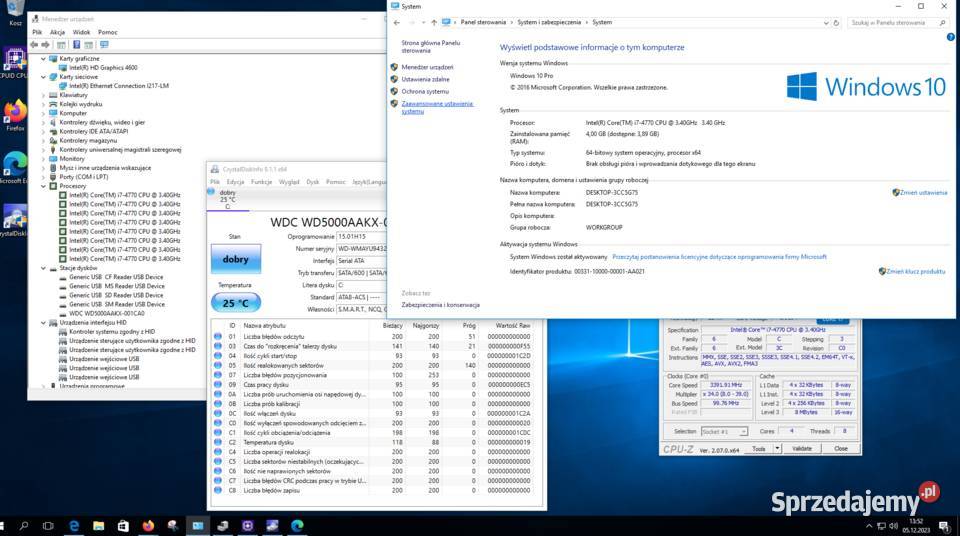Image resolution: width=960 pixels, height=536 pixels.
Task: Open Zabezpieczenia i konserwacja link
Action: pos(440,305)
